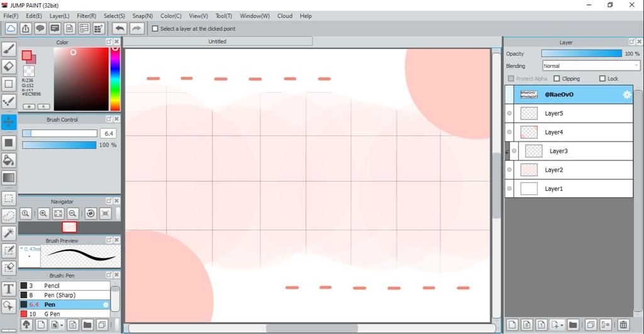Select the Eraser tool

pyautogui.click(x=9, y=66)
